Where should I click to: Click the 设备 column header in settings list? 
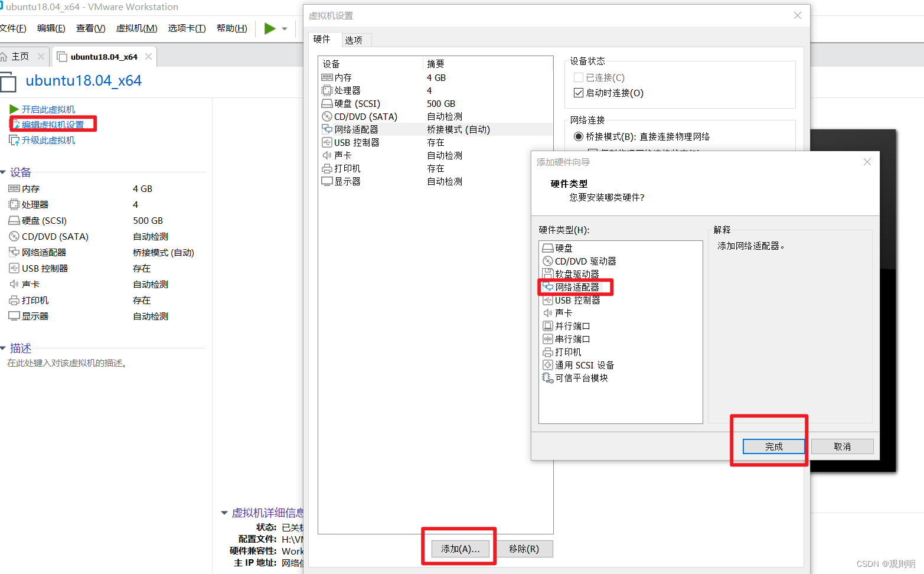(371, 64)
